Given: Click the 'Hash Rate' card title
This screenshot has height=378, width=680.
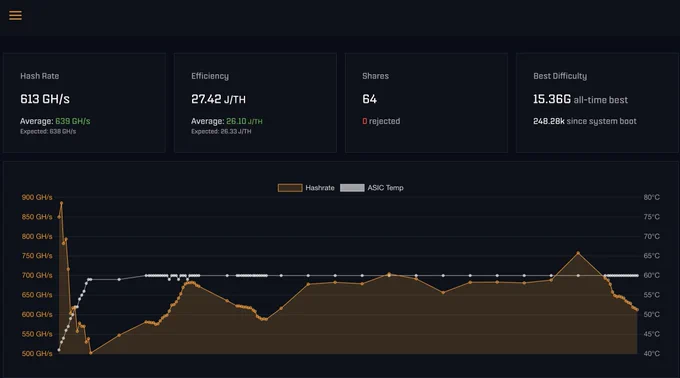Looking at the screenshot, I should pos(39,76).
